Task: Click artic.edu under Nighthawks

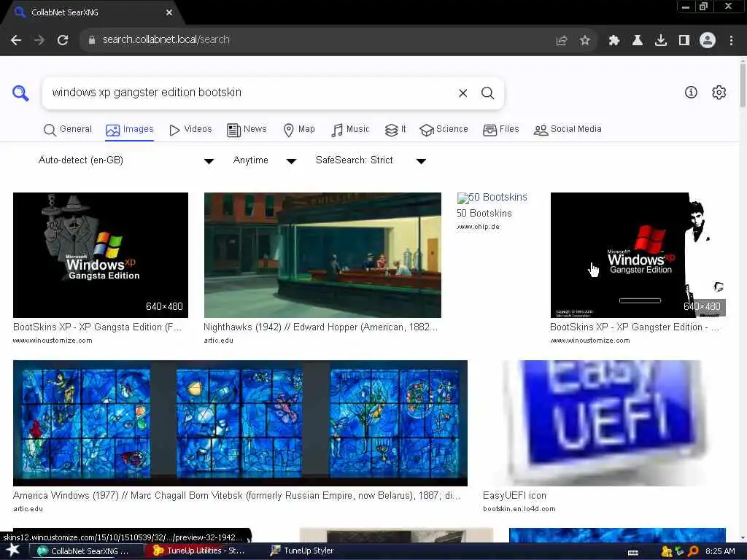Action: pyautogui.click(x=219, y=341)
